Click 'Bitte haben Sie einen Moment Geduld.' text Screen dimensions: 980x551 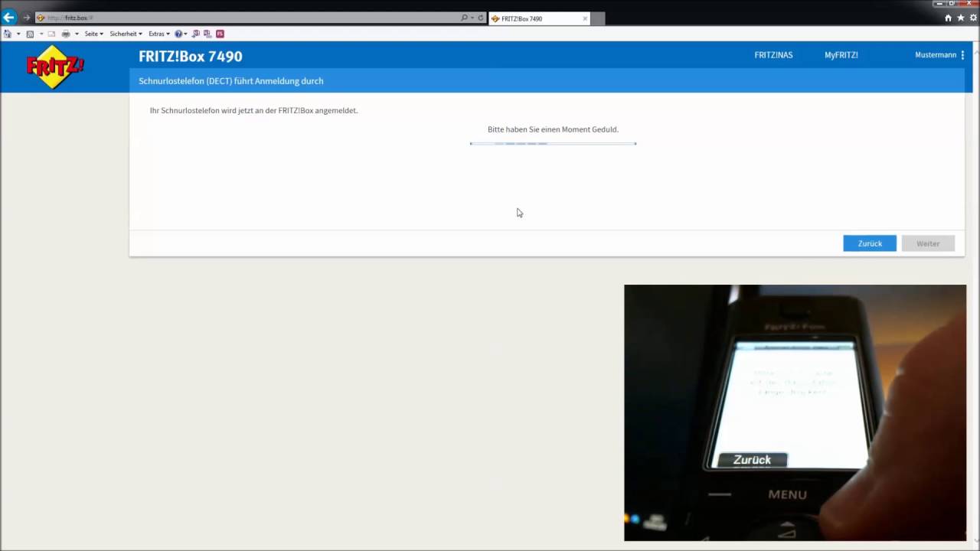pos(553,129)
